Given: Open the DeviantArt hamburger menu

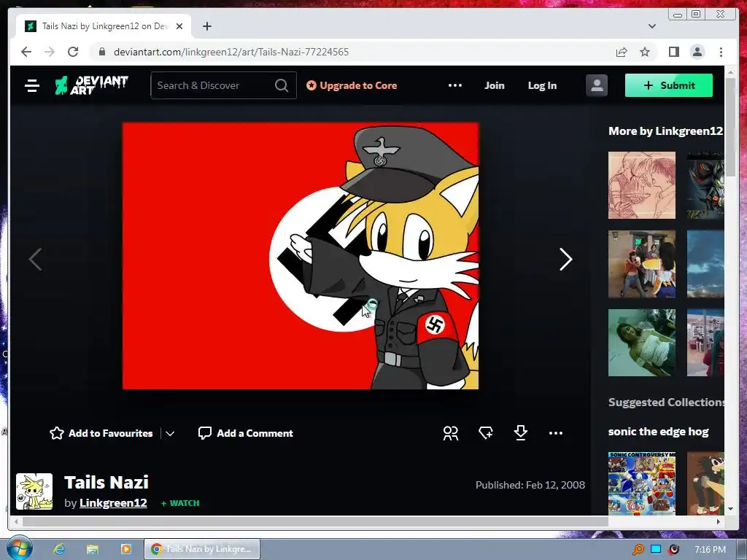Looking at the screenshot, I should pos(32,86).
